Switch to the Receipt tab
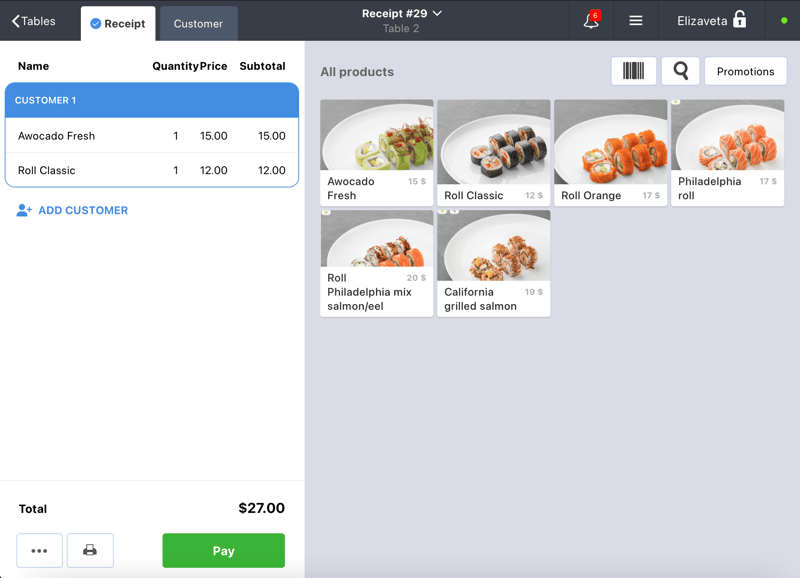This screenshot has width=800, height=578. pos(118,24)
